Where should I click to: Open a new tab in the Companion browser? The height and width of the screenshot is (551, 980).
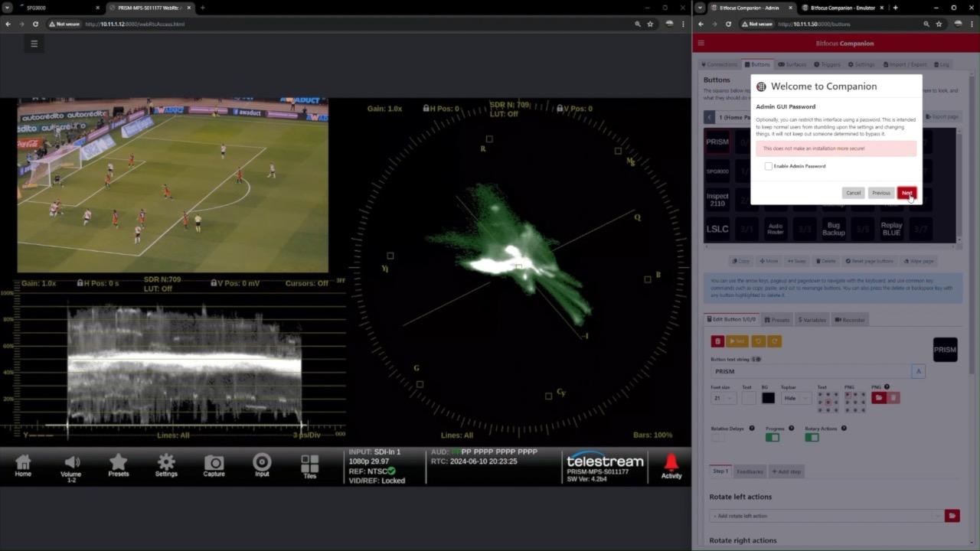pos(895,8)
